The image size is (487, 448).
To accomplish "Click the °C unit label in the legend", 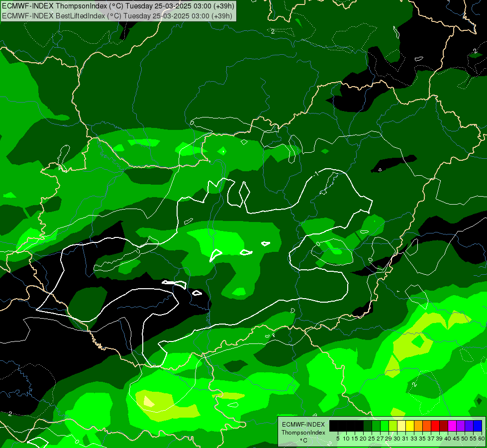I will (304, 441).
